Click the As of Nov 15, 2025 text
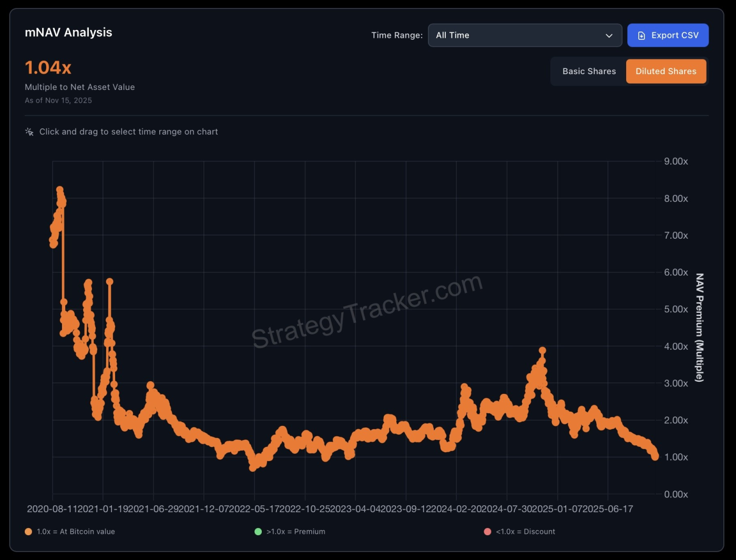Viewport: 736px width, 560px height. pos(58,100)
